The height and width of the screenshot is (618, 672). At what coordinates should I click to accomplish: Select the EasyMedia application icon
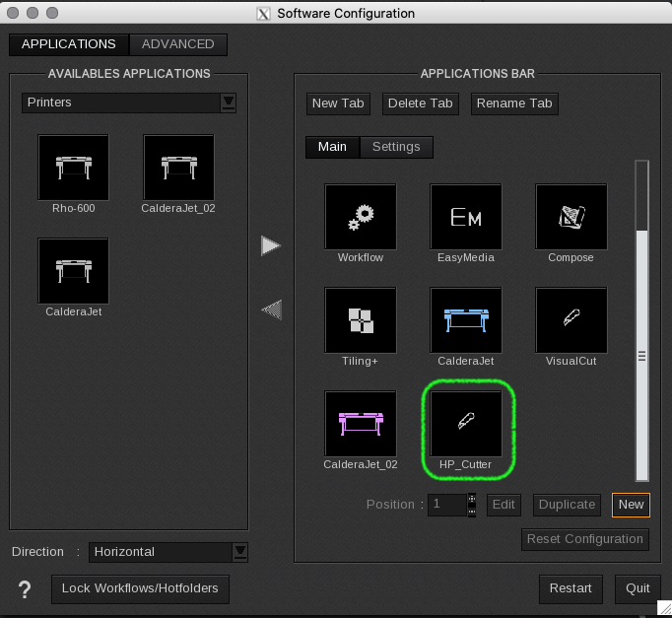466,217
